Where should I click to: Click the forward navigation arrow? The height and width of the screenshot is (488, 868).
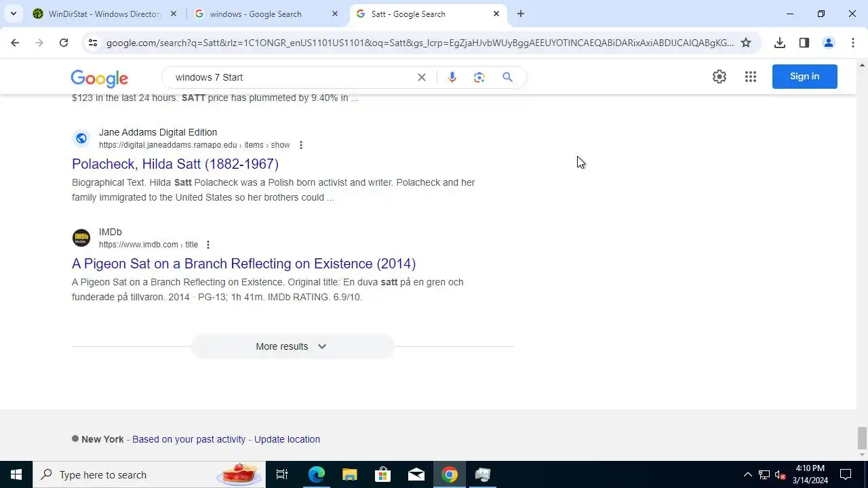[39, 43]
